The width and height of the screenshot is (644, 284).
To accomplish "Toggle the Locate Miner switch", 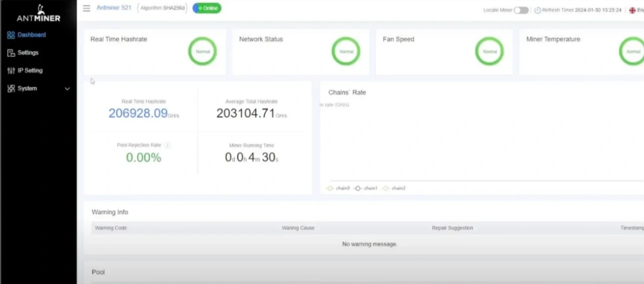I will click(521, 10).
